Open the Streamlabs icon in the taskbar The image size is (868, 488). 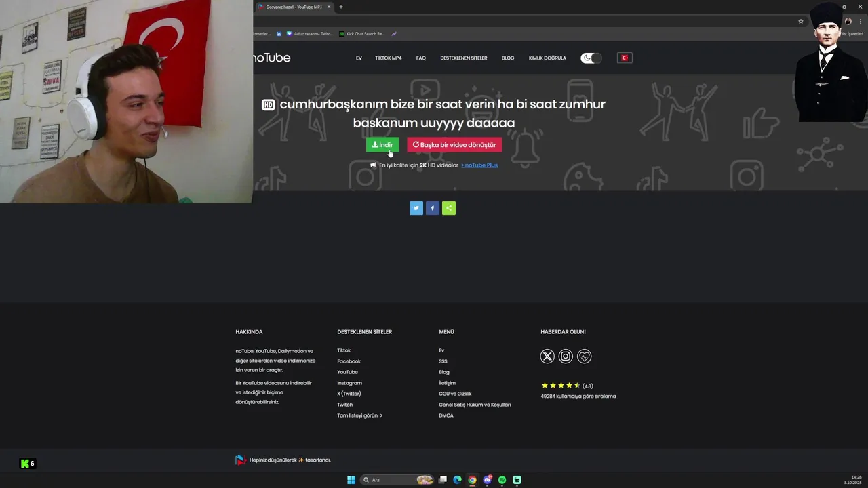[517, 480]
